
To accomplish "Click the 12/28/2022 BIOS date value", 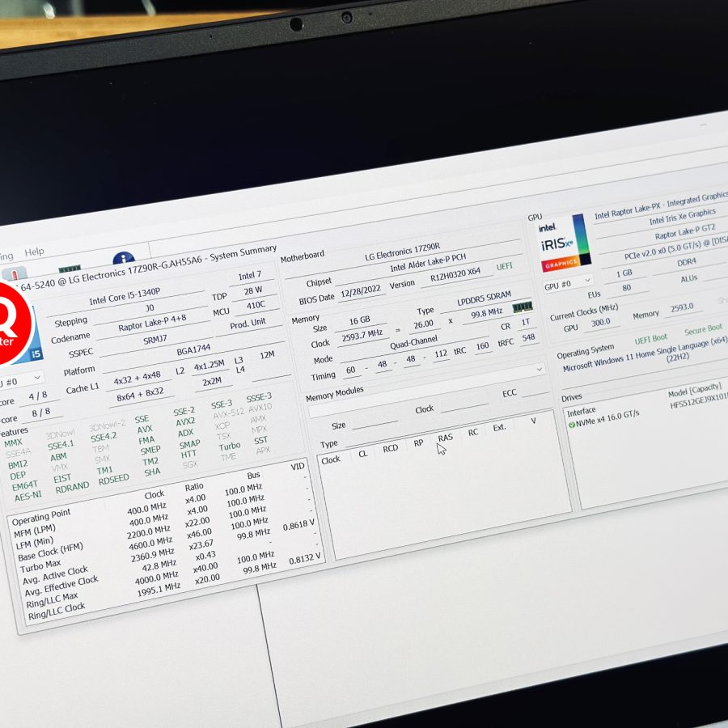I will (x=361, y=291).
